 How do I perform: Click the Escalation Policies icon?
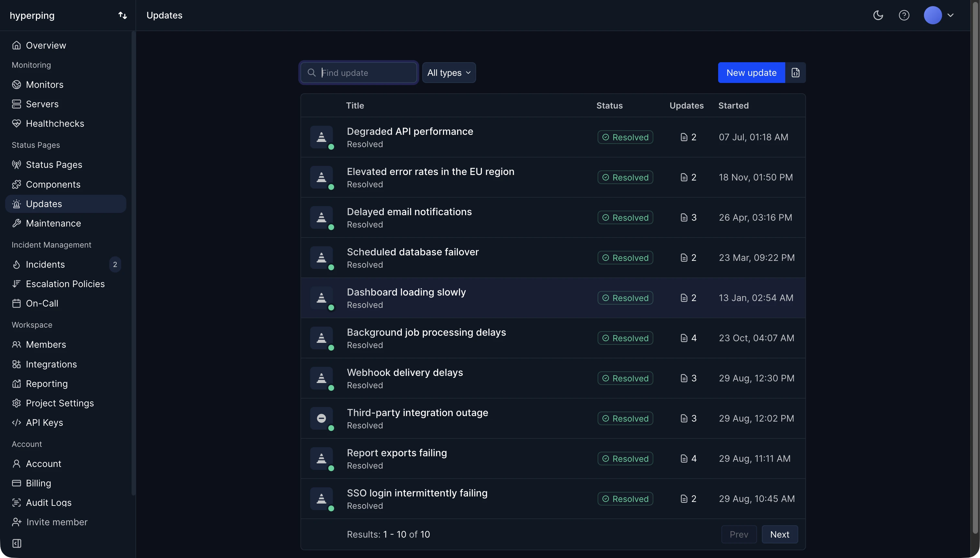pyautogui.click(x=17, y=284)
